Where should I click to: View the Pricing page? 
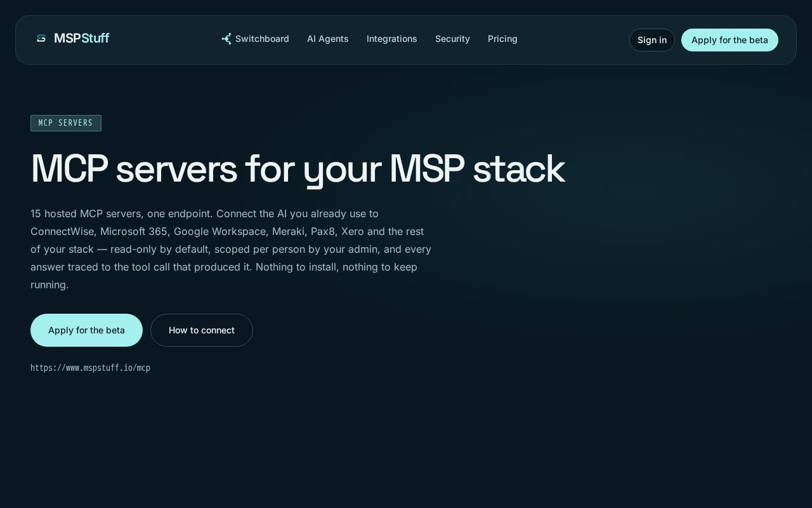502,39
